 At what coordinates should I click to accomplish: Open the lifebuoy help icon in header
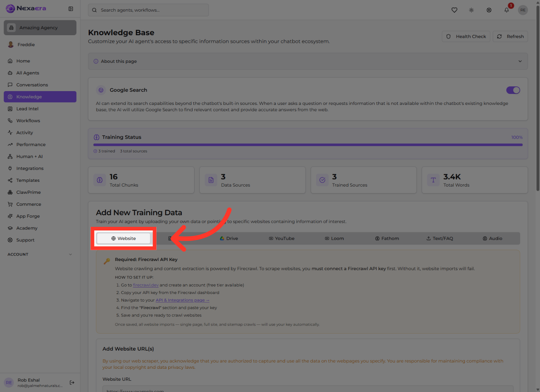point(489,10)
